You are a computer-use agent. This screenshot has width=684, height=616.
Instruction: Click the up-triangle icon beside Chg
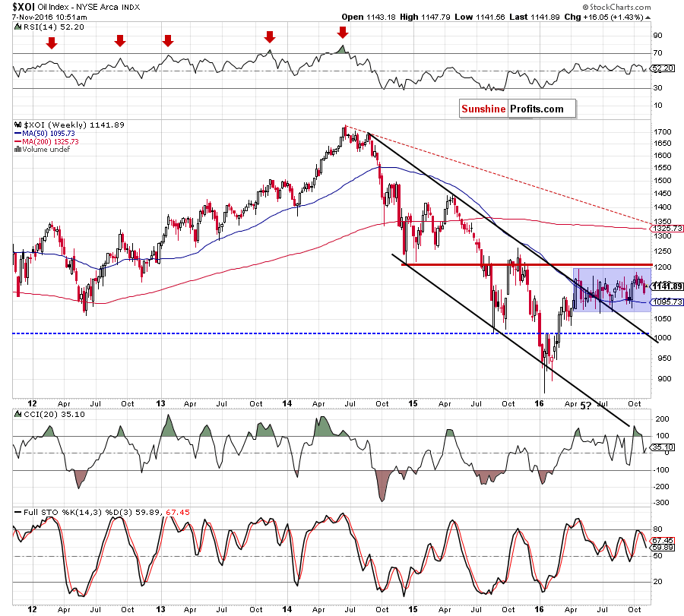(648, 17)
